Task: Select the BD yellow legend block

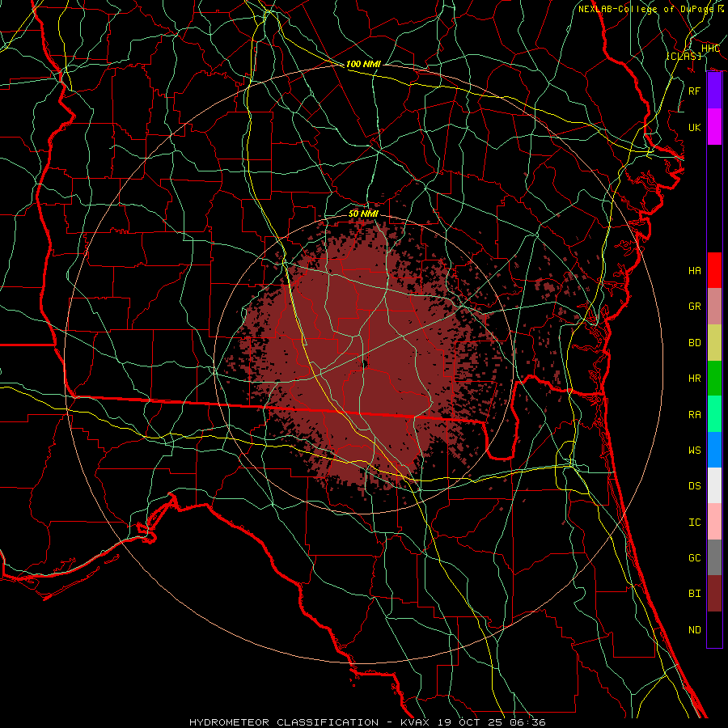Action: click(x=714, y=342)
